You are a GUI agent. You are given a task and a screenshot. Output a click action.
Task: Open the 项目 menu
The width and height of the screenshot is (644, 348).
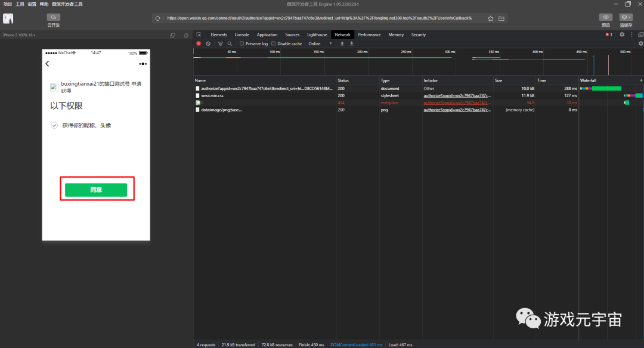pos(8,4)
